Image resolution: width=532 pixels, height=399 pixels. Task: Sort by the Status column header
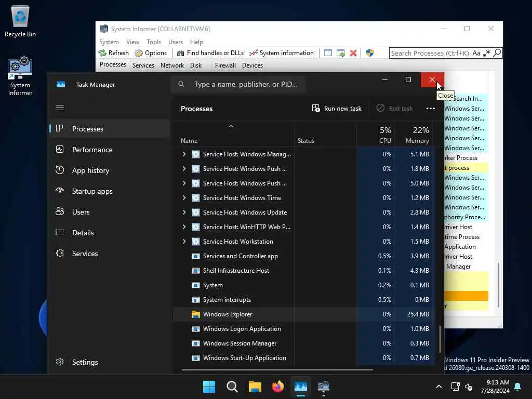pos(325,135)
